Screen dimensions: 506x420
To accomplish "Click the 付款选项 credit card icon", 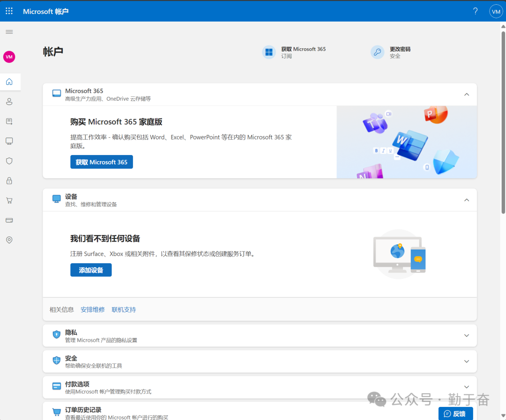I will click(57, 386).
